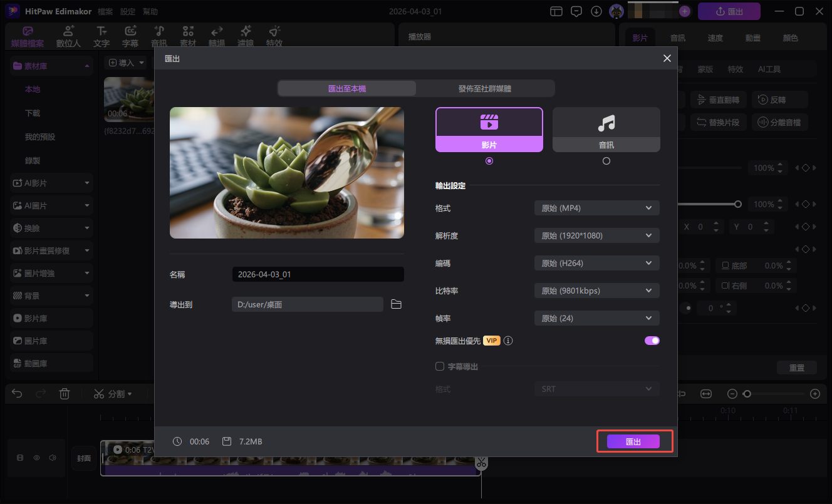Screen dimensions: 832x504
Task: Click the 重置 reset button
Action: 796,368
